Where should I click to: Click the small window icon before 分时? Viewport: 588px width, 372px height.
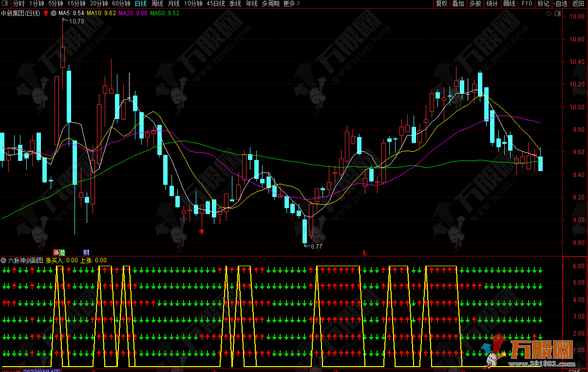5,3
